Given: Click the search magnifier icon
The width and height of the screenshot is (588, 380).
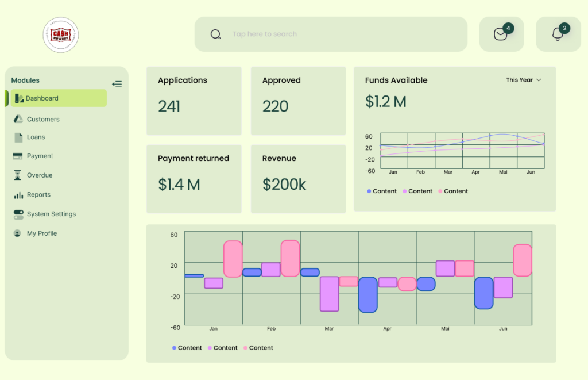Looking at the screenshot, I should (216, 34).
